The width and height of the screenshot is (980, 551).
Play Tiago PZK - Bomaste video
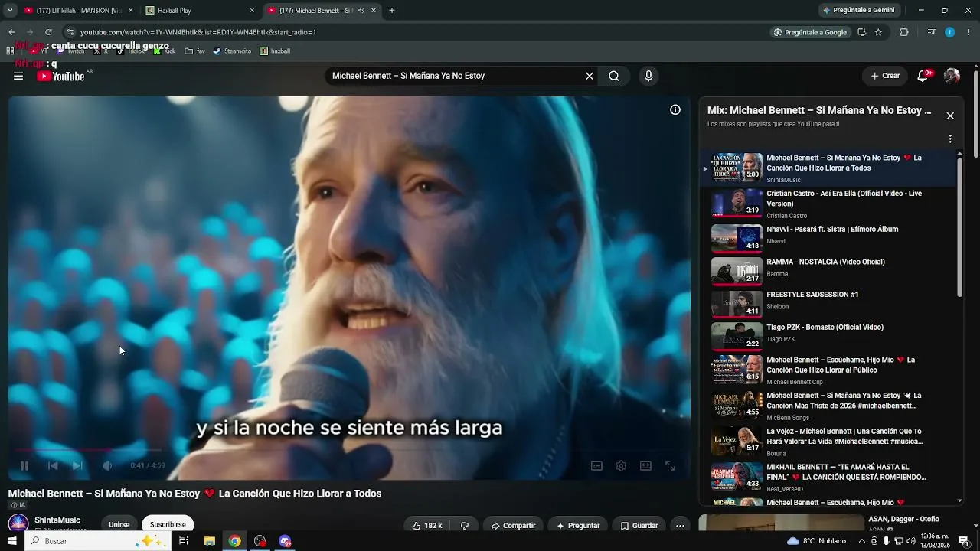[x=828, y=336]
